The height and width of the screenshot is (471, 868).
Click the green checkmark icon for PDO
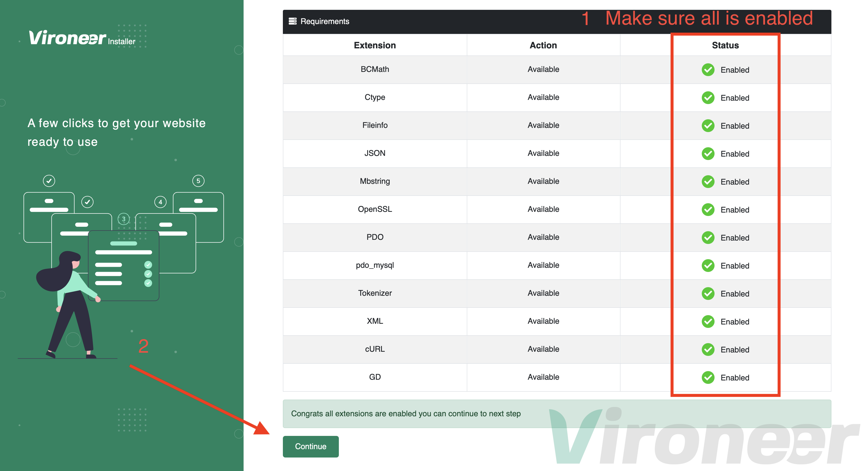point(708,238)
